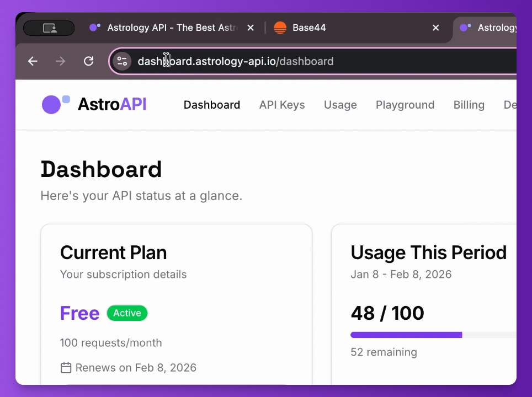Switch to the Astrology API - The Best tab
Viewport: 532px width, 397px height.
(x=172, y=28)
